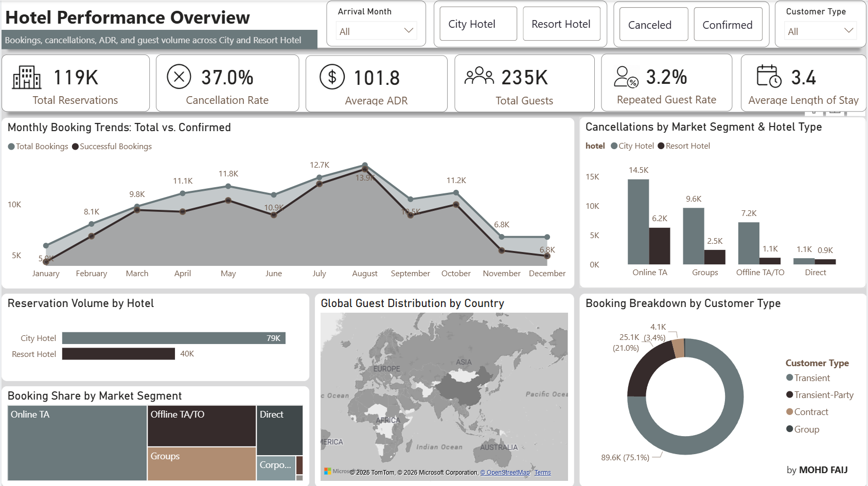Filter by Resort Hotel button
868x486 pixels.
pos(561,24)
